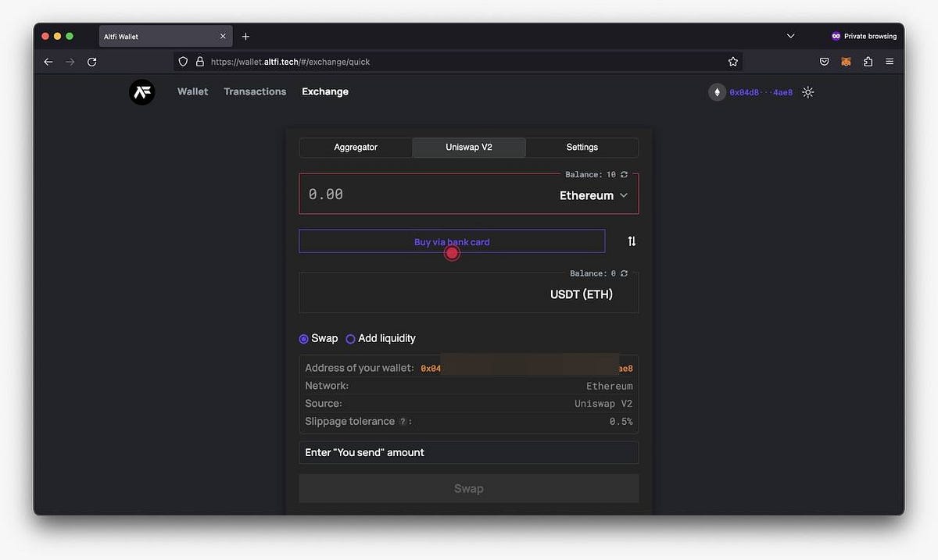
Task: Open the browser tab list chevron
Action: click(789, 35)
